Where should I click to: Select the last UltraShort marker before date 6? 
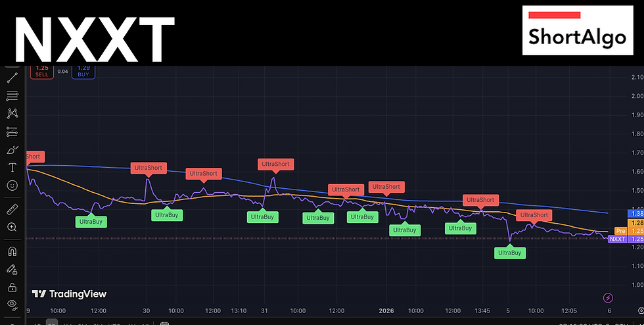click(x=534, y=214)
